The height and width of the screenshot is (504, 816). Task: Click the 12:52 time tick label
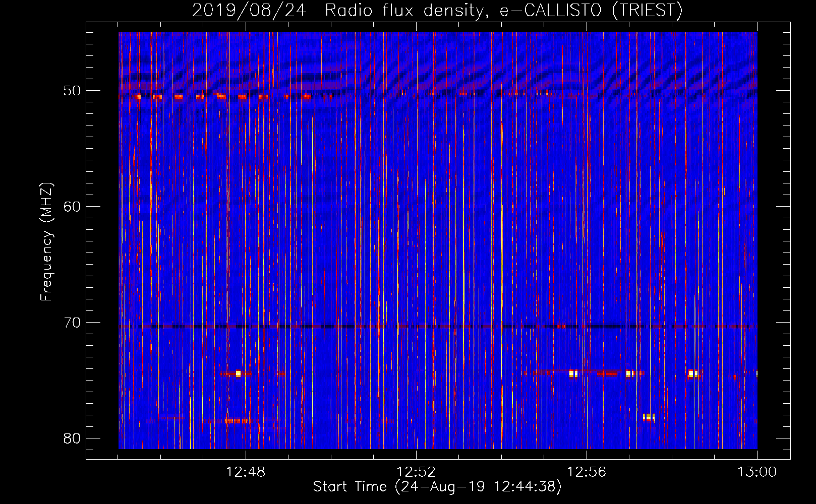pos(416,472)
